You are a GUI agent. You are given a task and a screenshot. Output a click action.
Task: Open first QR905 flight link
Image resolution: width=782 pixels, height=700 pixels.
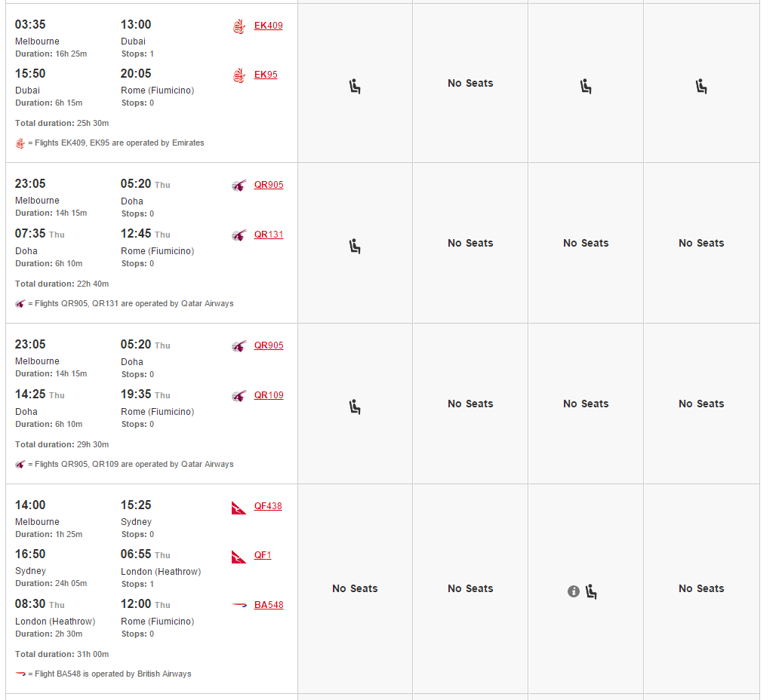click(x=269, y=184)
